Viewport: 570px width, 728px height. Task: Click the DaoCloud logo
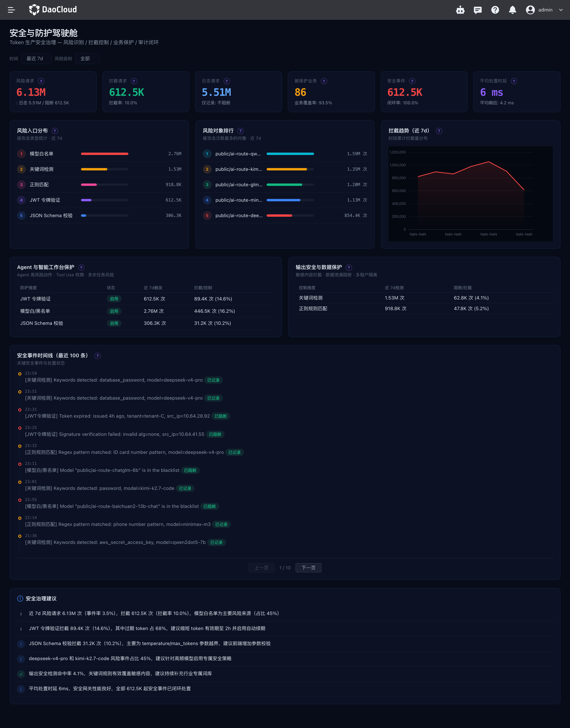(53, 10)
